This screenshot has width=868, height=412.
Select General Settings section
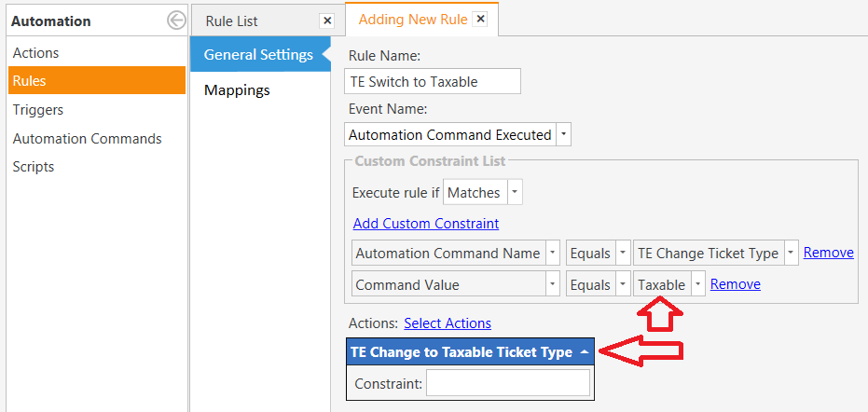pyautogui.click(x=258, y=54)
